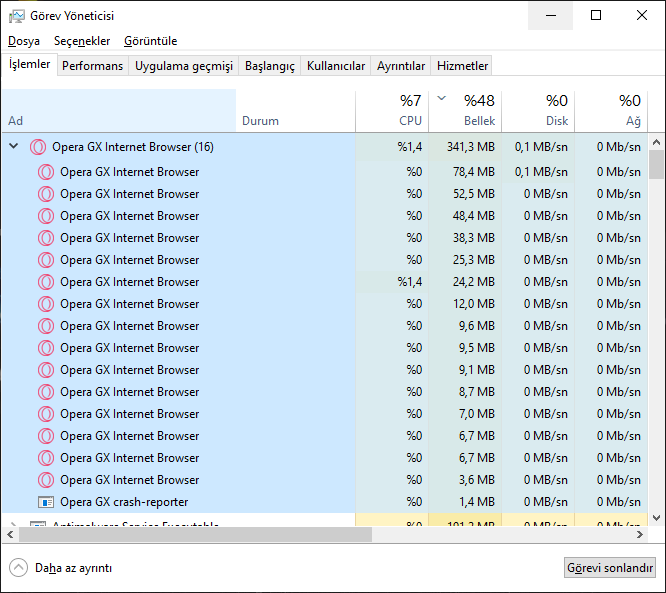The width and height of the screenshot is (666, 593).
Task: Select the Opera icon in the 78,4 MB row
Action: (x=46, y=172)
